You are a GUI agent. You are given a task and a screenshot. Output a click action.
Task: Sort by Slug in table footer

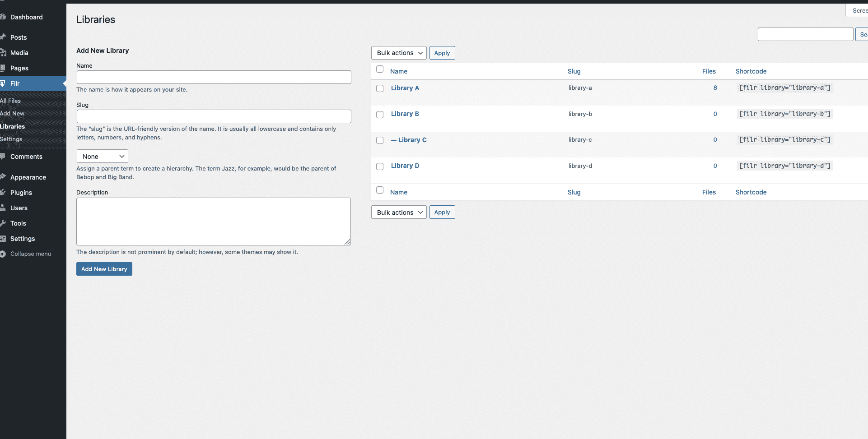(574, 192)
